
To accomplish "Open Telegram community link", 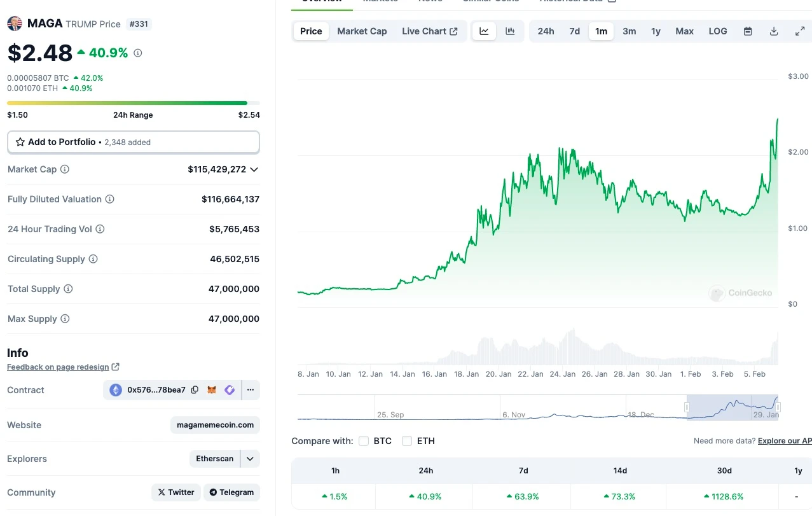I will coord(231,492).
